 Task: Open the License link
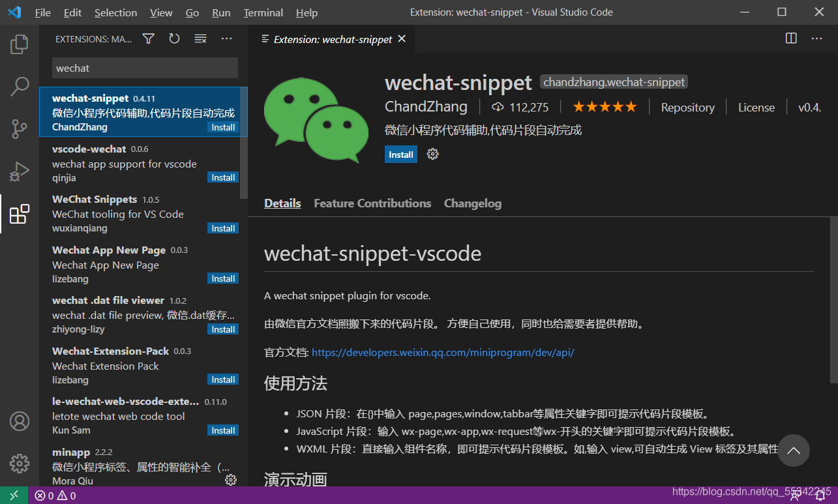click(x=756, y=108)
